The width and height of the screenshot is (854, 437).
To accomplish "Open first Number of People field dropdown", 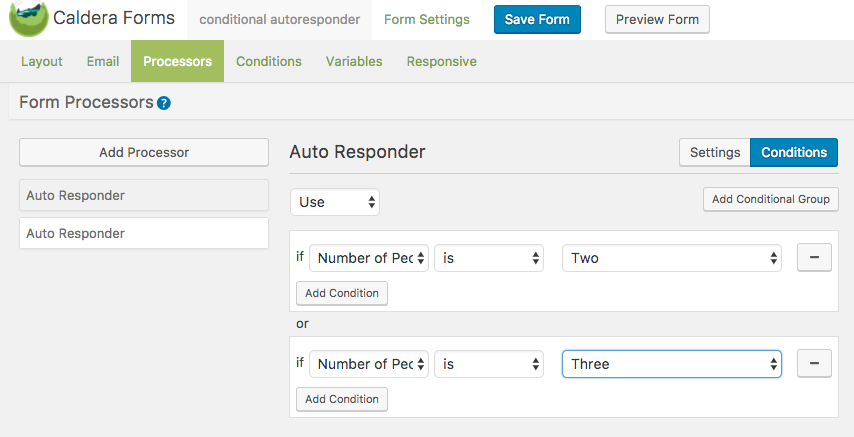I will (x=369, y=258).
